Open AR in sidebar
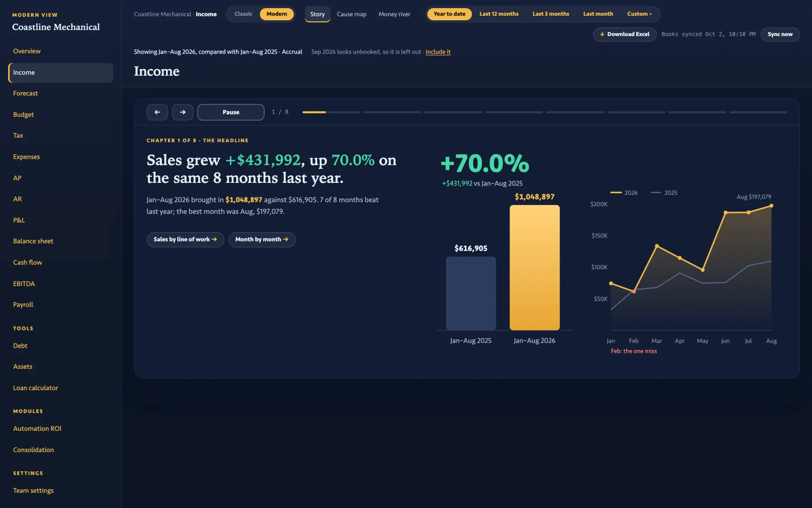 (x=60, y=199)
